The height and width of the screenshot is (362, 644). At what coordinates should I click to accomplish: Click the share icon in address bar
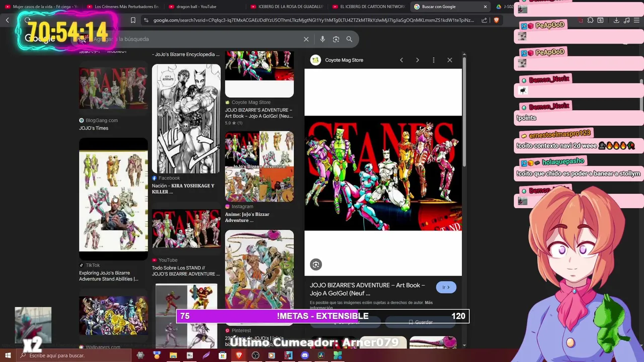click(x=484, y=20)
